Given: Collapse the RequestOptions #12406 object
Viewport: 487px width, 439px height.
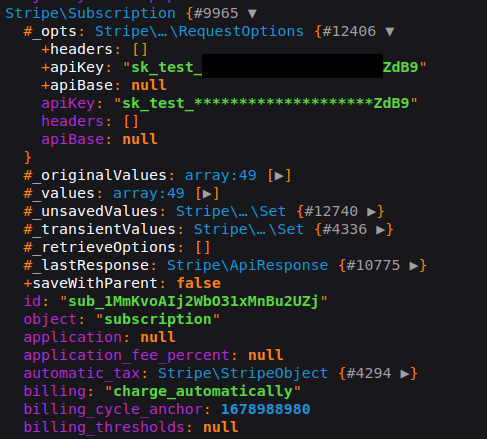Looking at the screenshot, I should 390,32.
